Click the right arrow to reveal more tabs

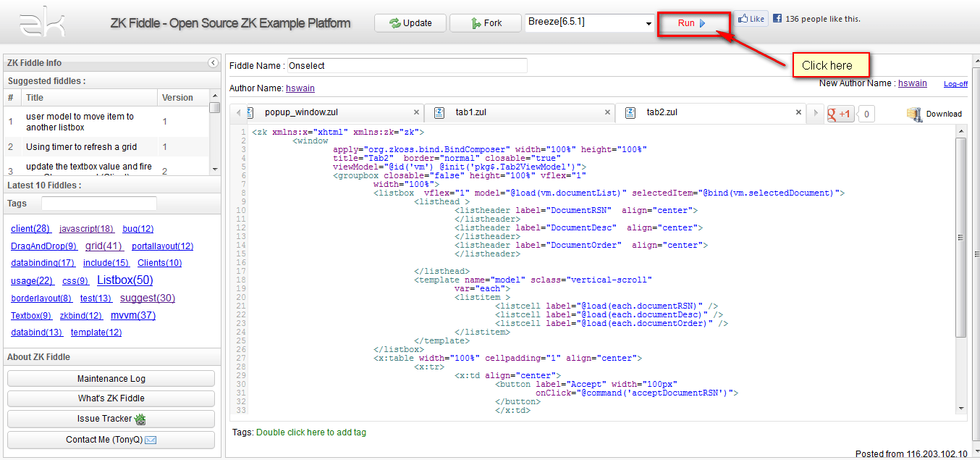click(815, 113)
